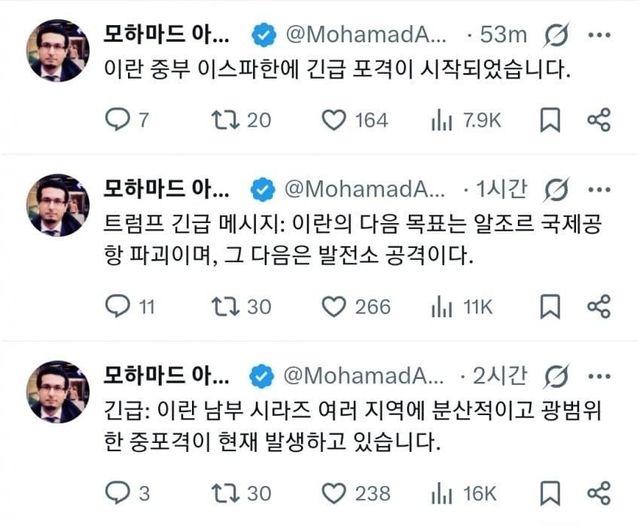Open more options on the 1시간 tweet
The image size is (640, 526).
click(600, 189)
